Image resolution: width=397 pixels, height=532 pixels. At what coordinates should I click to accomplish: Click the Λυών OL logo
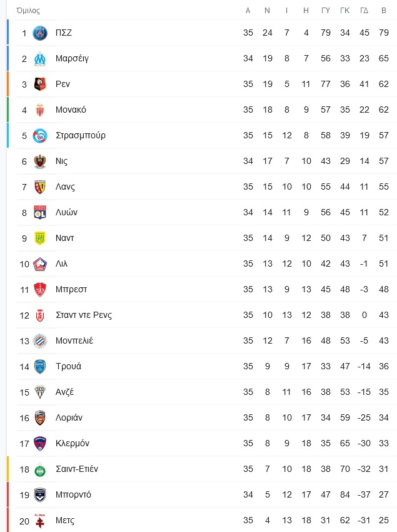(40, 212)
